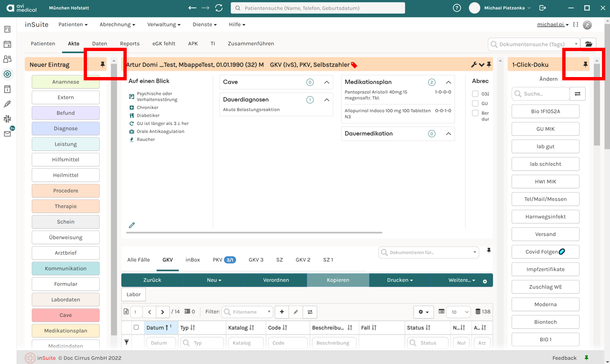Viewport: 610px width, 364px height.
Task: Click the Anamnese entry button
Action: (x=66, y=82)
